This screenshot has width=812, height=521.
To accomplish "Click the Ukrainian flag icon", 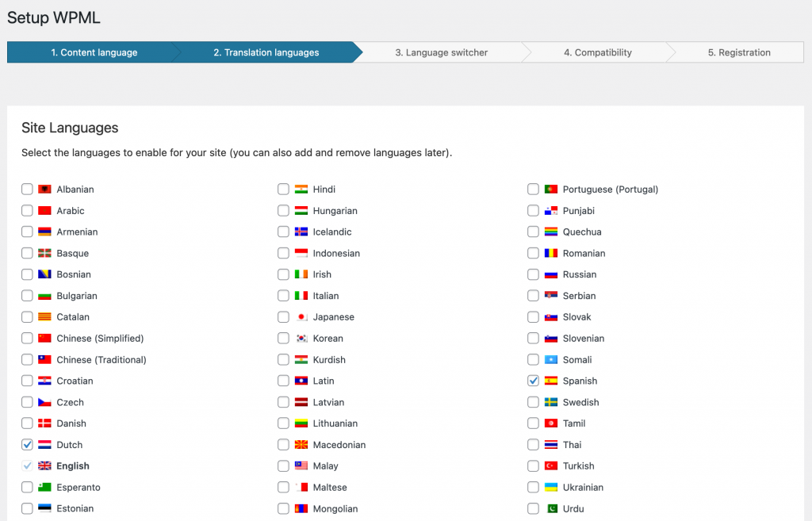I will [x=551, y=488].
